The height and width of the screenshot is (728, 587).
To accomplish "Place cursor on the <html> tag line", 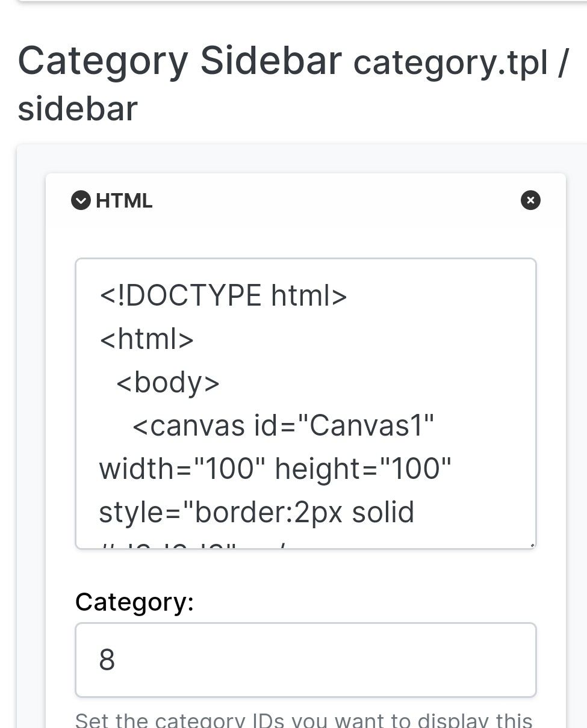I will (x=146, y=339).
